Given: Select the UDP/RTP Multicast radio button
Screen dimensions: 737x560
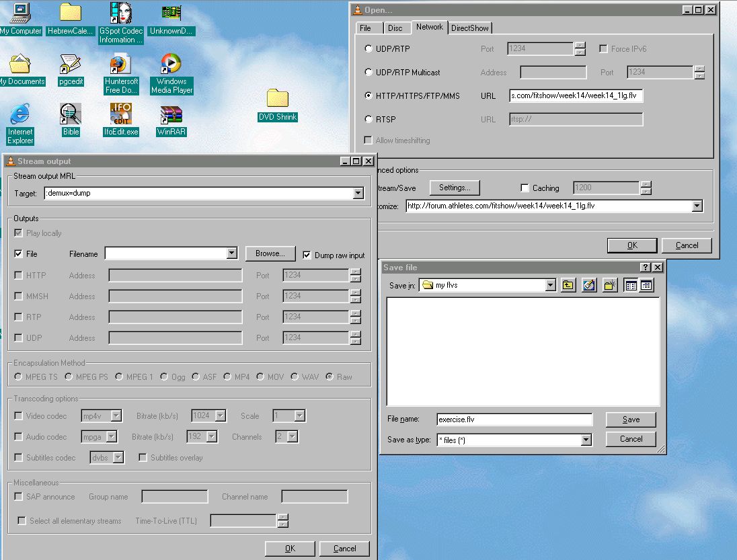Looking at the screenshot, I should [x=368, y=72].
